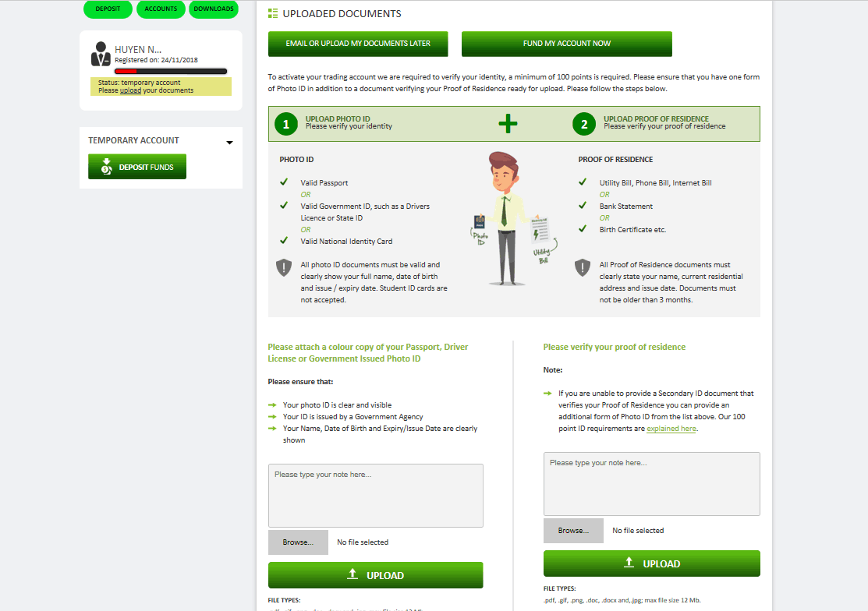
Task: Click the user avatar icon beside Huyen N
Action: pyautogui.click(x=101, y=54)
